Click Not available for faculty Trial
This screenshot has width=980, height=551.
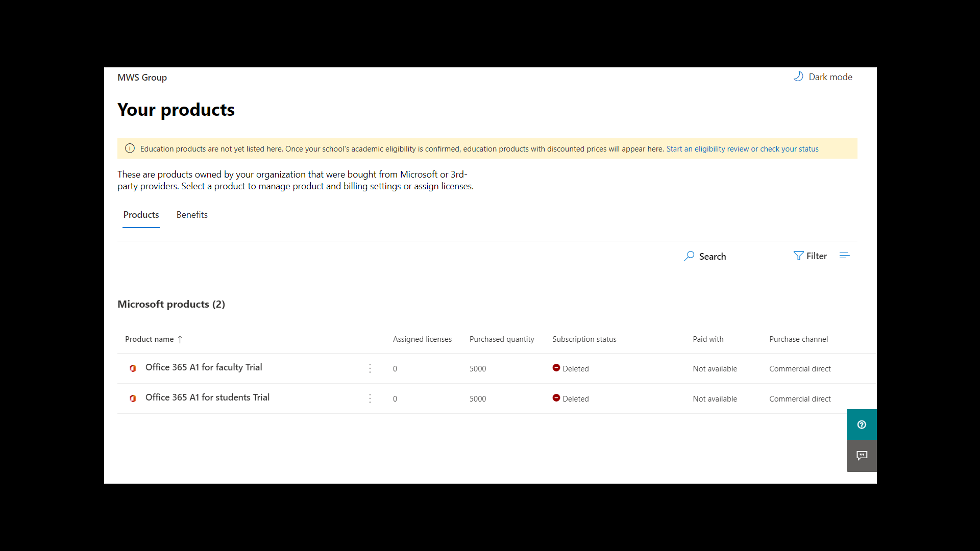(715, 369)
